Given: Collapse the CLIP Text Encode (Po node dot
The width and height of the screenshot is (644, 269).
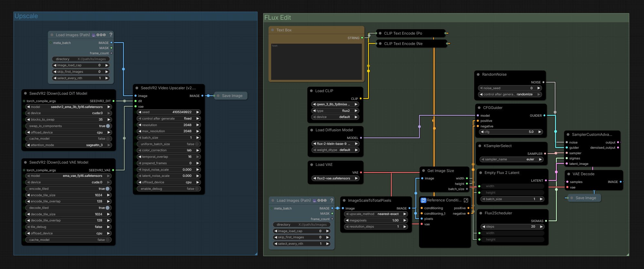Looking at the screenshot, I should point(380,33).
